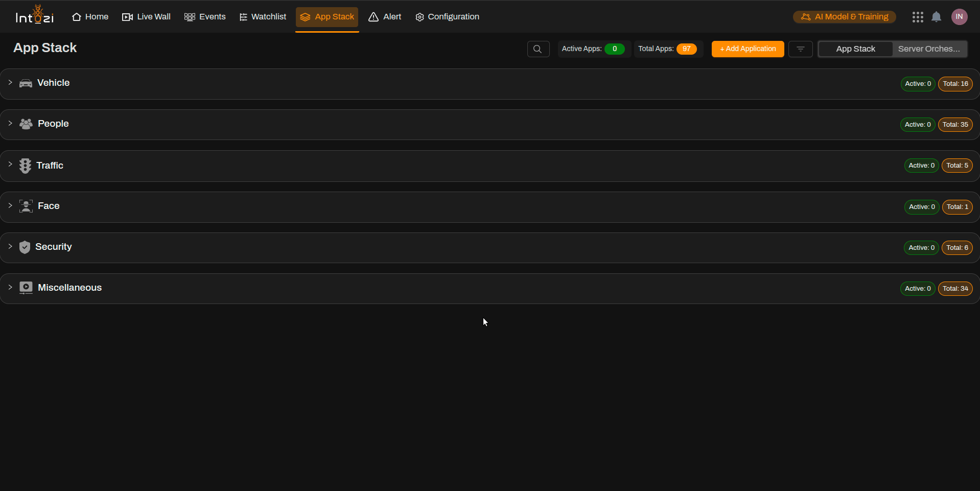This screenshot has width=980, height=491.
Task: Open the notifications bell
Action: [x=936, y=17]
